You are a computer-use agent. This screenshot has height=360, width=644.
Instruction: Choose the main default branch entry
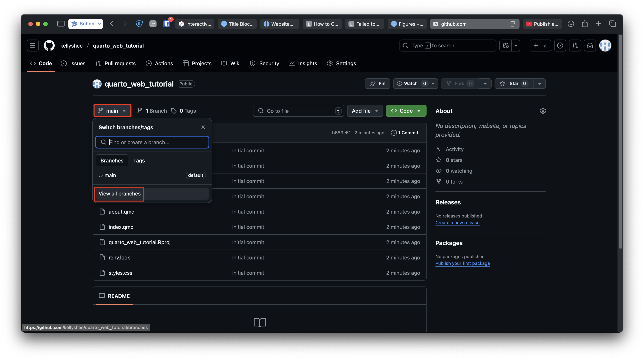[152, 175]
